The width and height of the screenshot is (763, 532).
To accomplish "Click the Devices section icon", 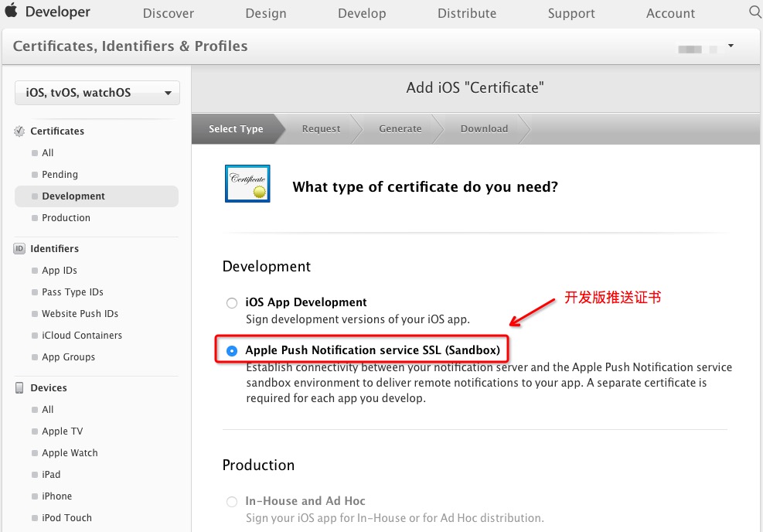I will 19,388.
